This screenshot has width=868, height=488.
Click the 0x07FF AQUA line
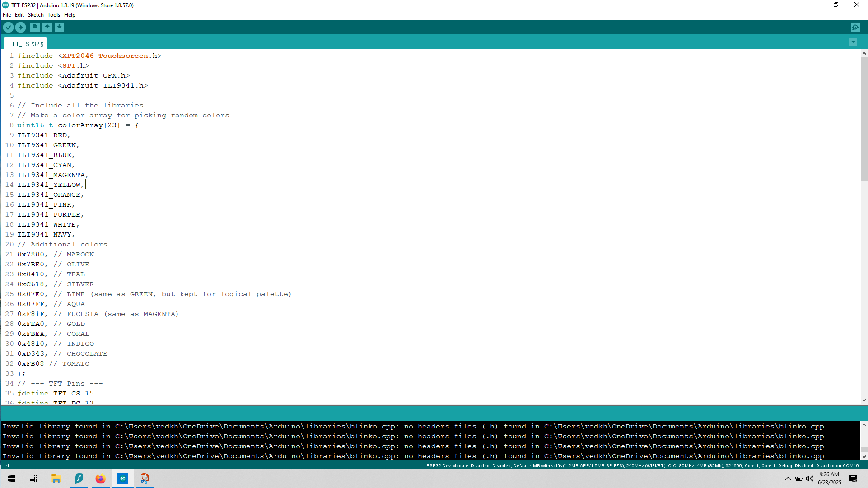click(x=51, y=304)
